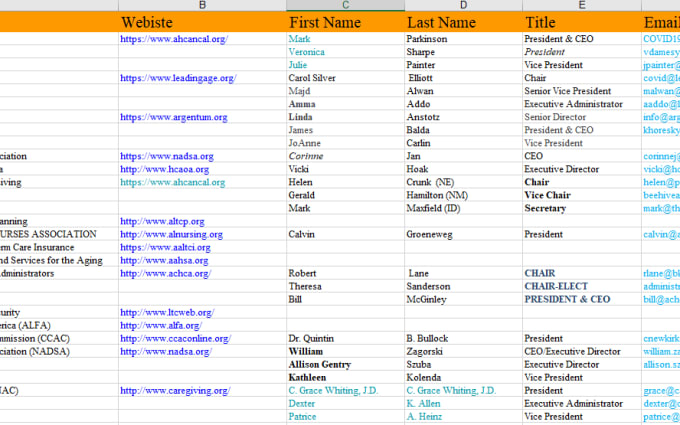Click the Last Name header cell

(464, 22)
